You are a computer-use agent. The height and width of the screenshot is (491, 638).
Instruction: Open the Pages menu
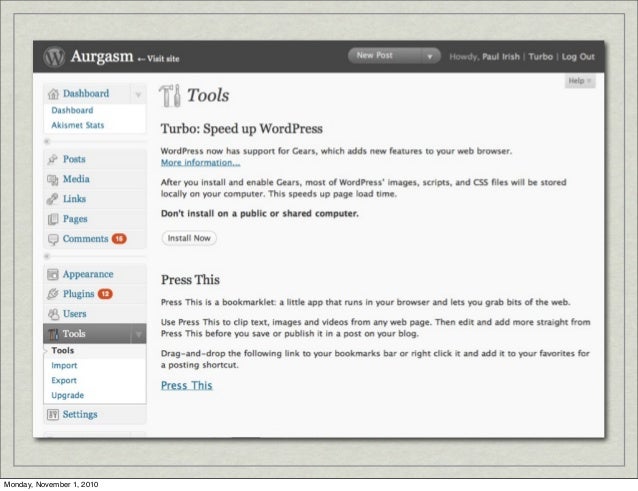(x=75, y=219)
